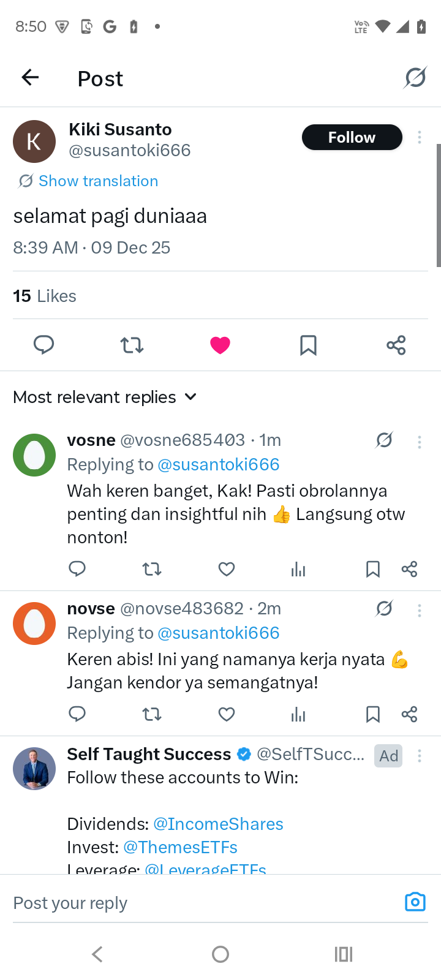
Task: Open the Self Taught Success profile picture
Action: [34, 769]
